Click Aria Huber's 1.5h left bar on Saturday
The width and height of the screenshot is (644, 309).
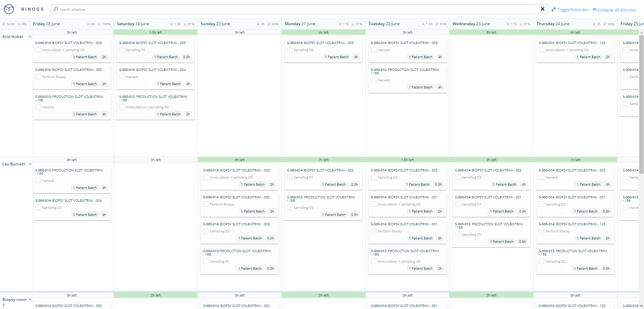[155, 32]
